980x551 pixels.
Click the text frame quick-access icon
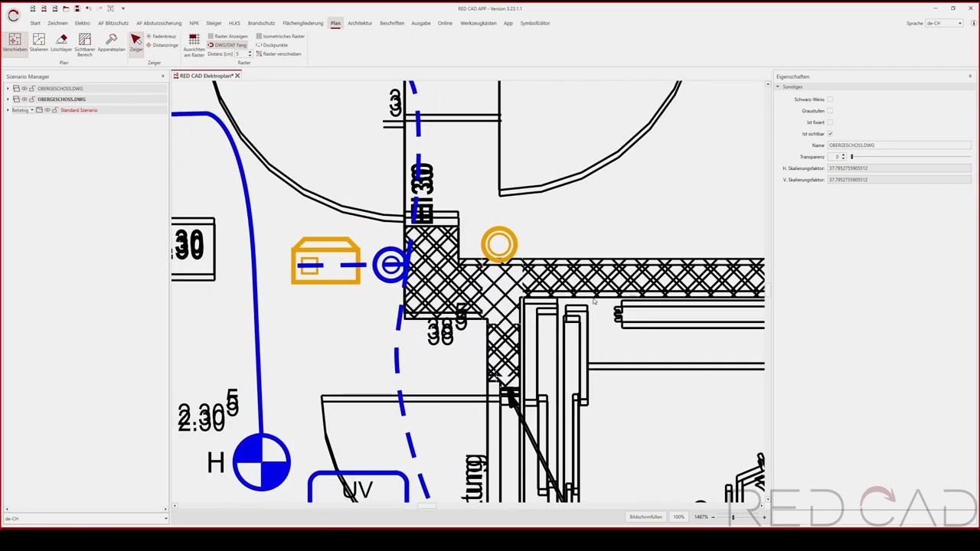[110, 8]
